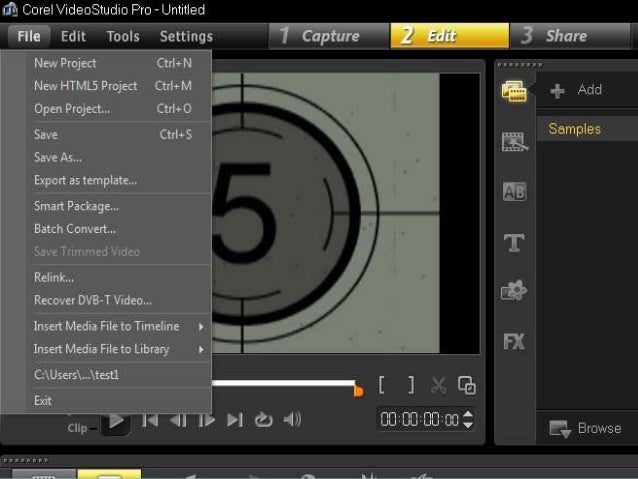Click the Enlarge preview window icon
The height and width of the screenshot is (479, 638).
pyautogui.click(x=466, y=385)
